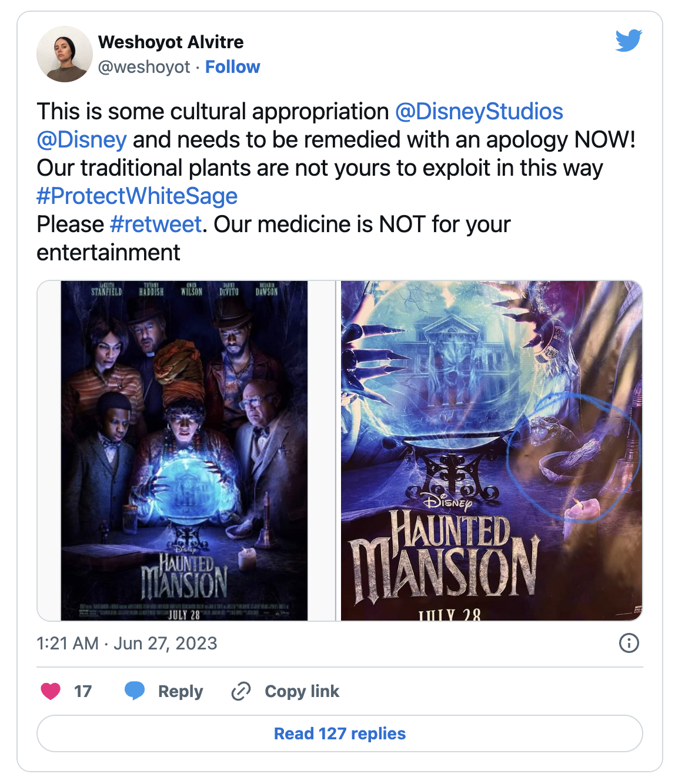The height and width of the screenshot is (784, 675).
Task: Click the Weshoyot Alvitre display name
Action: (171, 42)
